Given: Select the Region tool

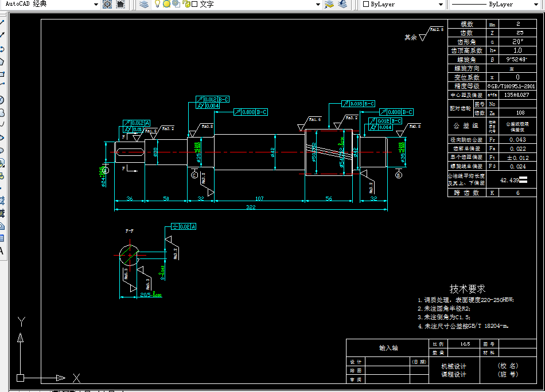Looking at the screenshot, I should (x=2, y=226).
